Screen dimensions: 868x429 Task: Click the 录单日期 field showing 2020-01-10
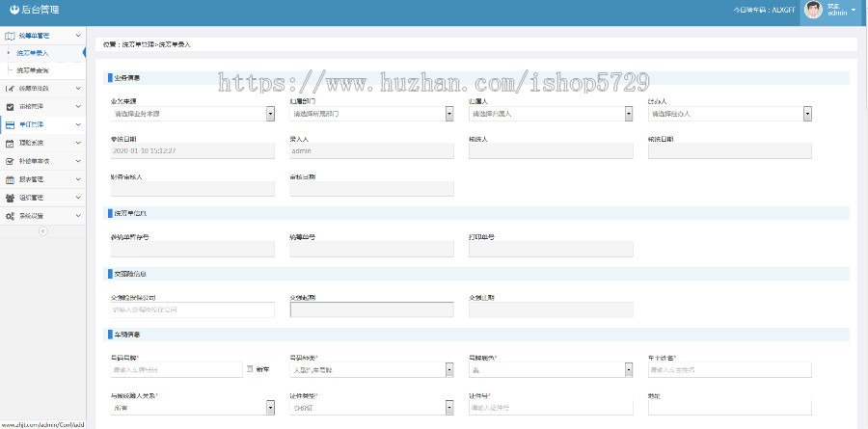click(x=193, y=151)
